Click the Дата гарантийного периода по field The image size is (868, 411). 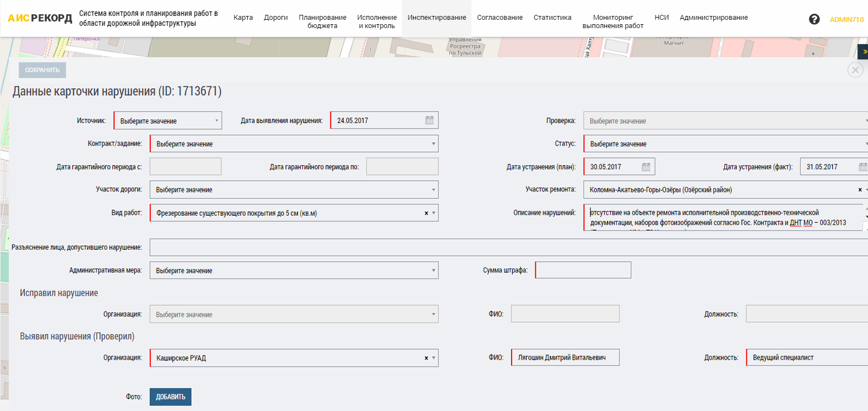403,167
